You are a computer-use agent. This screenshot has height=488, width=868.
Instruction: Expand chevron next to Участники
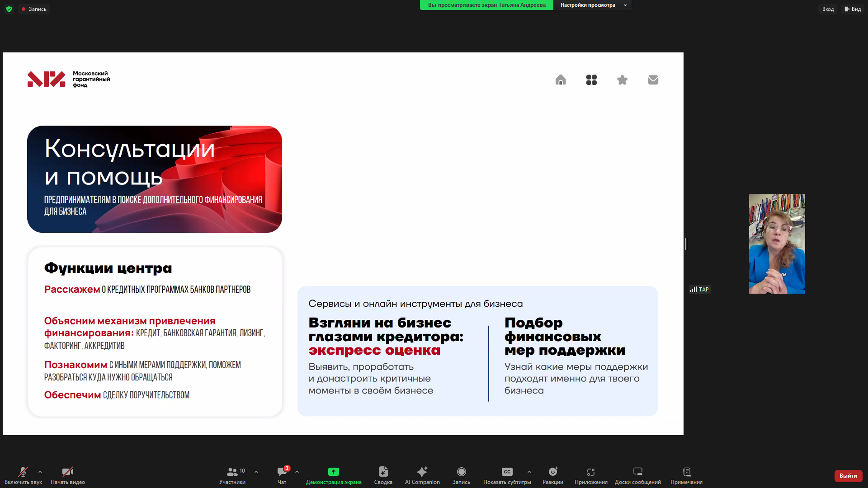point(256,472)
